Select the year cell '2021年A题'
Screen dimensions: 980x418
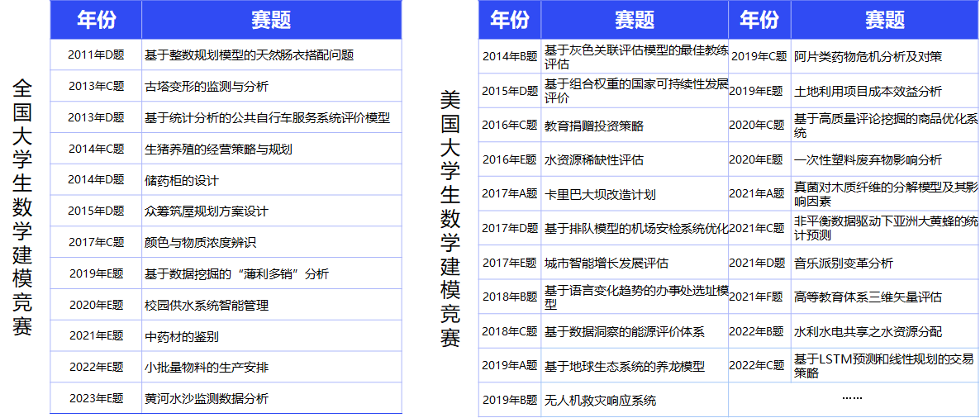(x=759, y=193)
